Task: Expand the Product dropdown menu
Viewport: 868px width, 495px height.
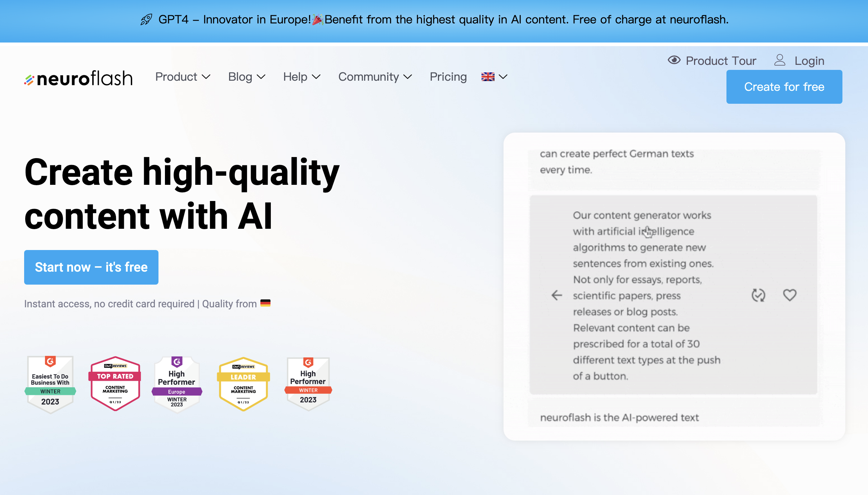Action: pyautogui.click(x=182, y=76)
